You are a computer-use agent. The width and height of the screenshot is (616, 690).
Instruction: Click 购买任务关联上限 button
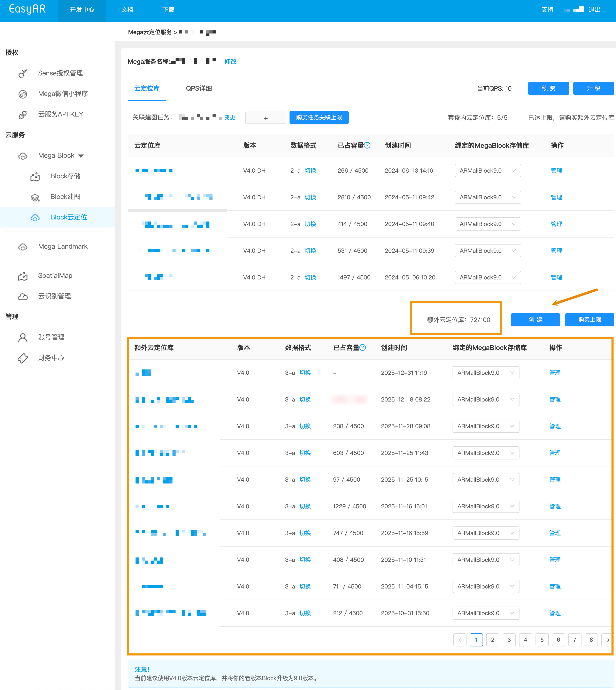coord(318,118)
